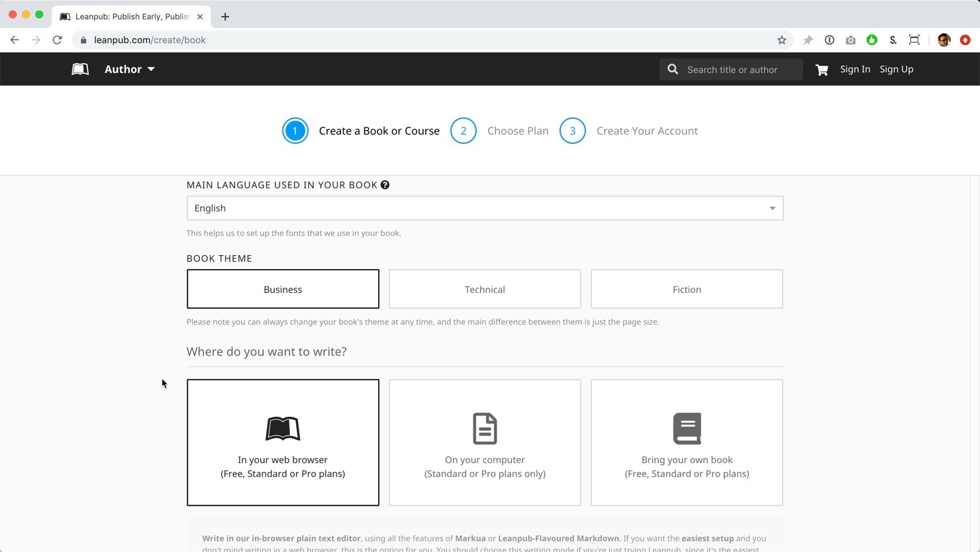The image size is (980, 552).
Task: Click the padlock site info icon
Action: tap(83, 40)
